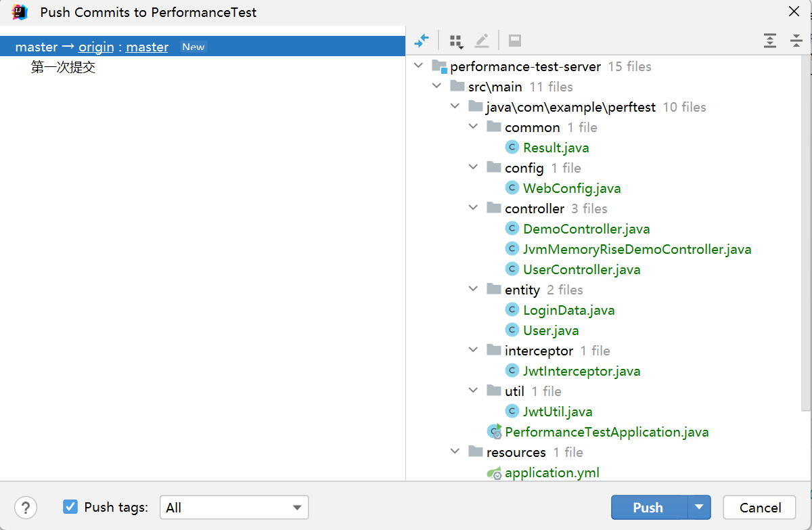Click the resources folder icon
Screen dimensions: 812x530
pos(476,451)
